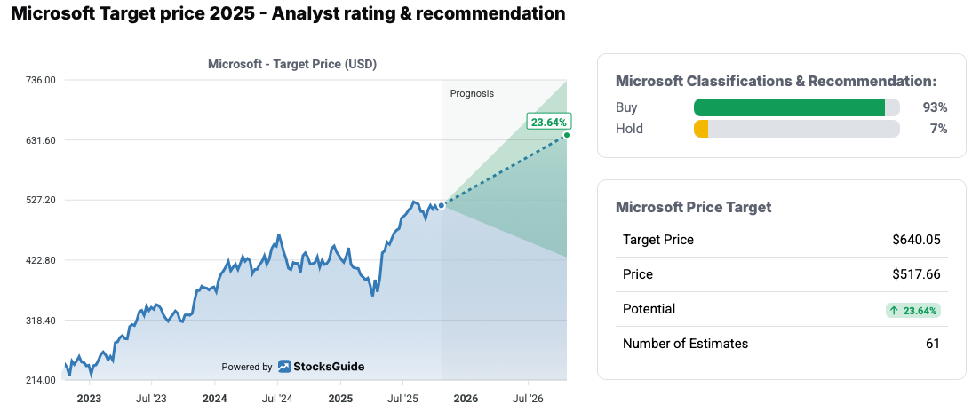Click the Prognosis label in chart
Image resolution: width=980 pixels, height=412 pixels.
pyautogui.click(x=472, y=93)
